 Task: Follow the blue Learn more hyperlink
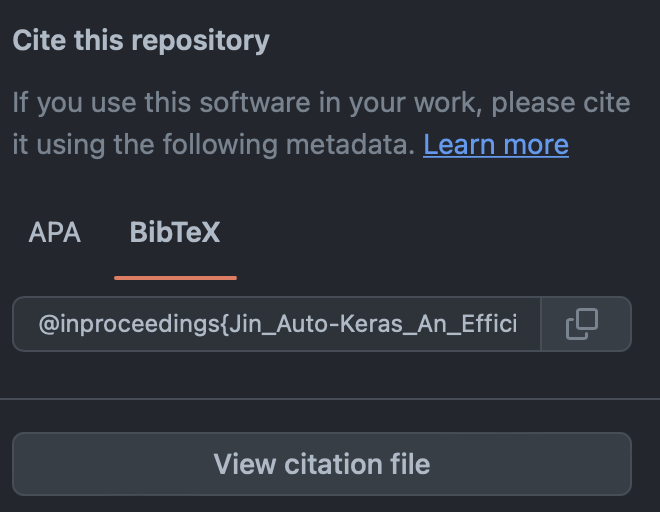pyautogui.click(x=496, y=145)
